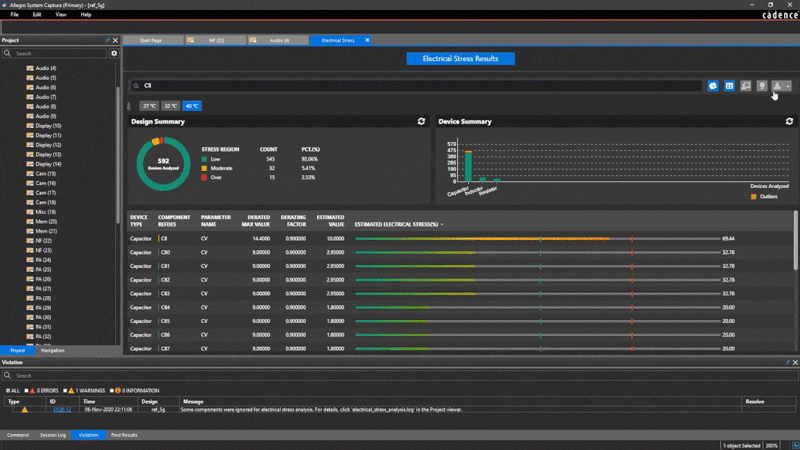Select the 40 °C temperature toggle

[192, 106]
